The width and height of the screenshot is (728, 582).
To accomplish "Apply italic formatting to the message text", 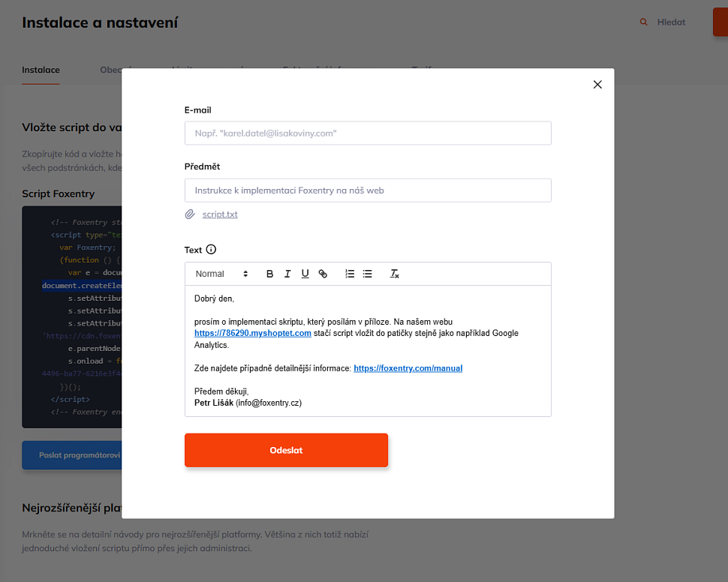I will click(287, 274).
